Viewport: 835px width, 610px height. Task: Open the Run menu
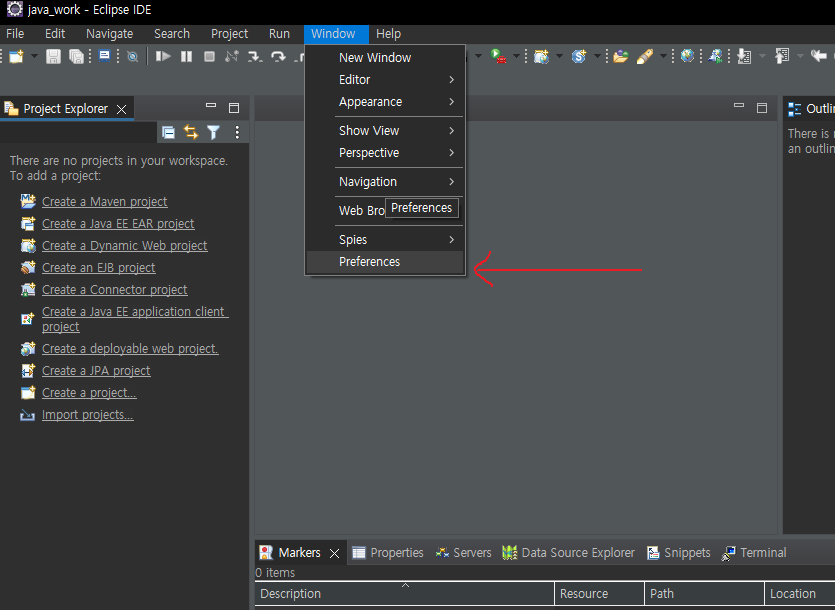[x=279, y=34]
